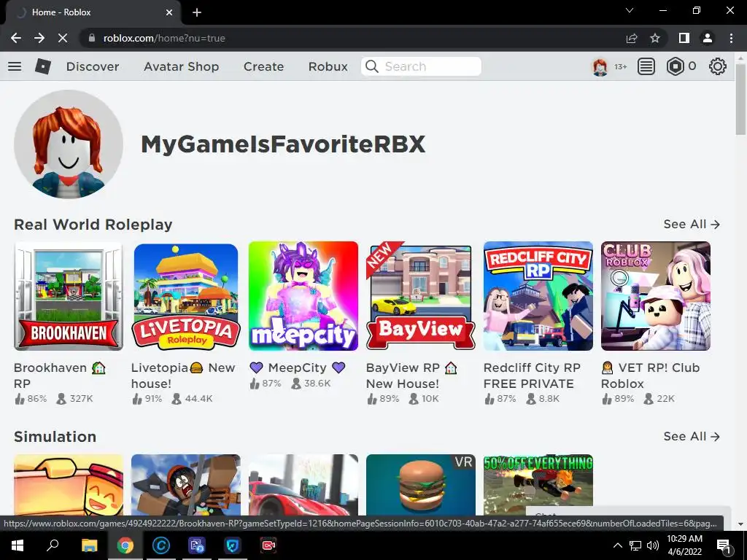Screen dimensions: 747x560
Task: Click the volume speaker icon
Action: point(652,545)
